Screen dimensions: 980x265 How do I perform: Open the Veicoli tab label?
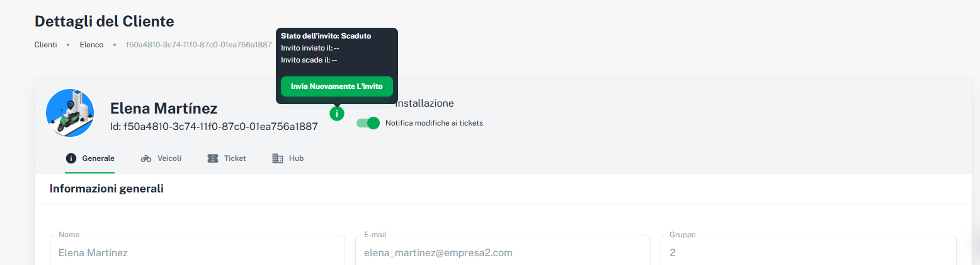click(169, 158)
